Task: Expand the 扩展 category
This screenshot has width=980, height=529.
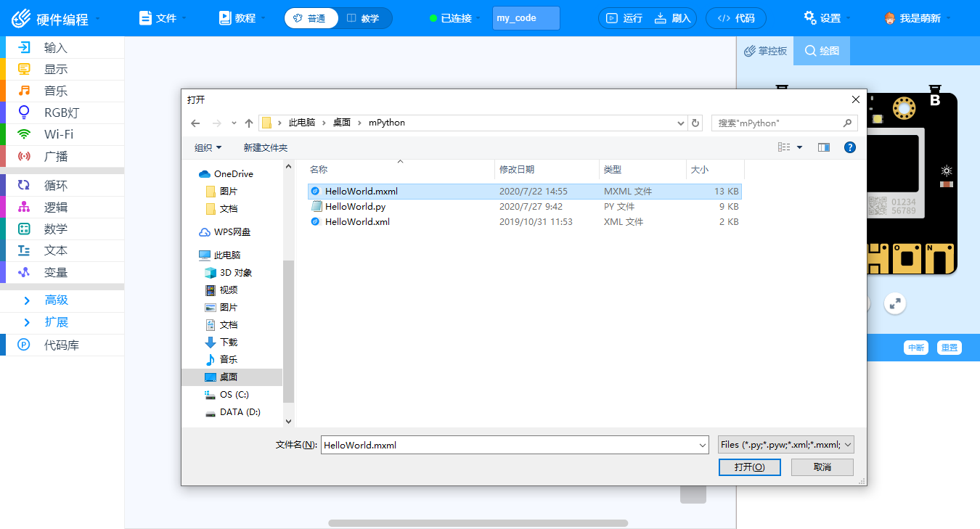Action: pyautogui.click(x=62, y=322)
